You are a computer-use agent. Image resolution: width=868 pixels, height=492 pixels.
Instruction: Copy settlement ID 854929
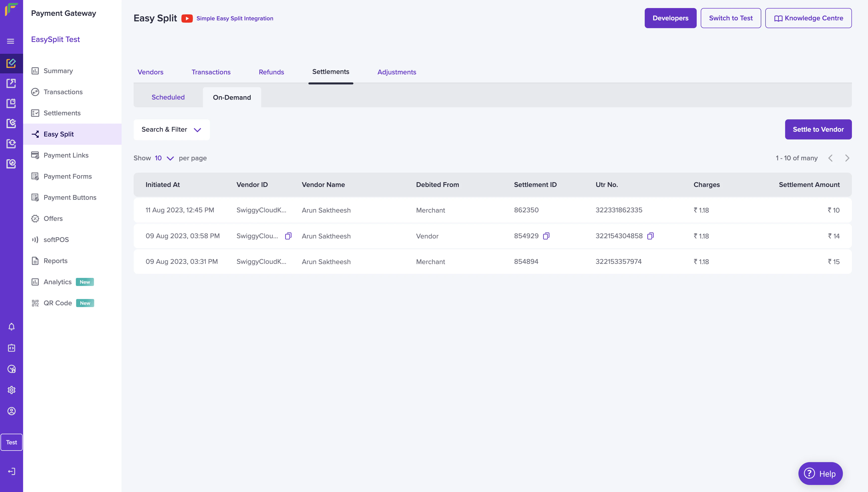pos(546,236)
